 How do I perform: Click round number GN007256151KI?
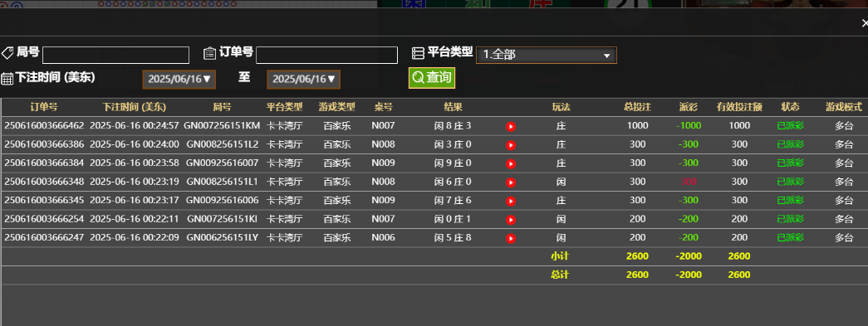(222, 219)
